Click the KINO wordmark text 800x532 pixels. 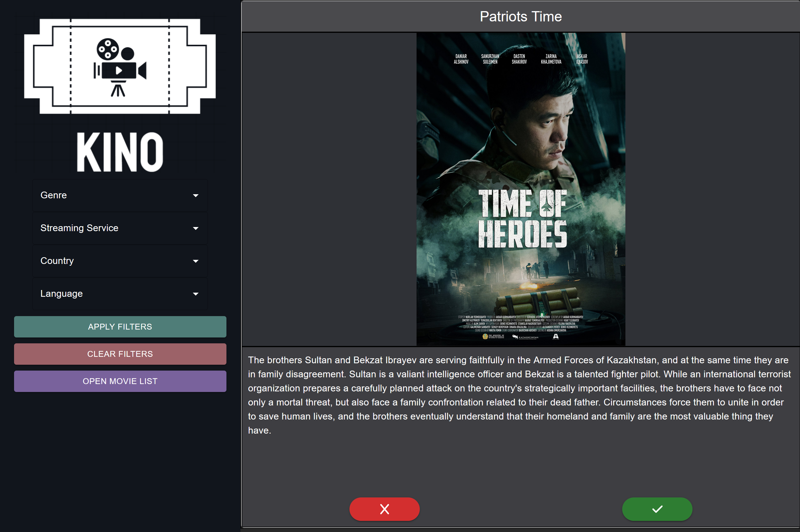(x=120, y=152)
